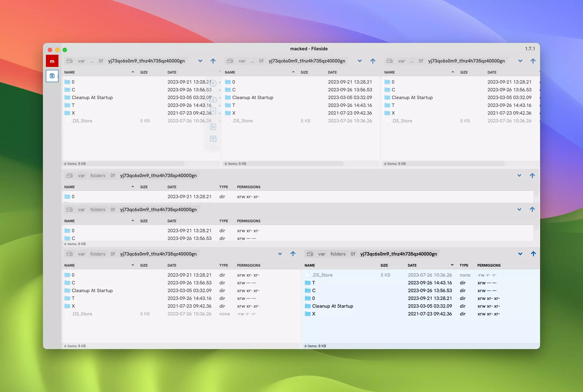Click the 'var' breadcrumb in the top-left pane
The height and width of the screenshot is (392, 583).
[81, 61]
